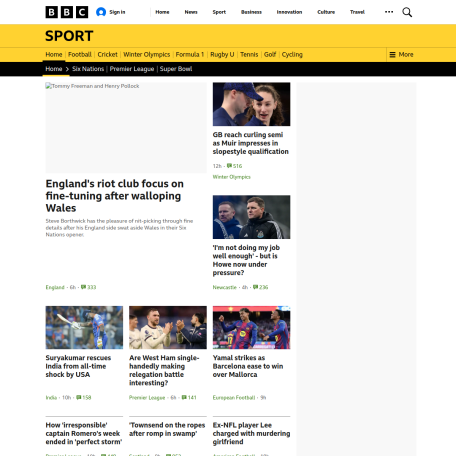The height and width of the screenshot is (456, 456).
Task: Click the comments icon on GB curling story
Action: pos(229,166)
